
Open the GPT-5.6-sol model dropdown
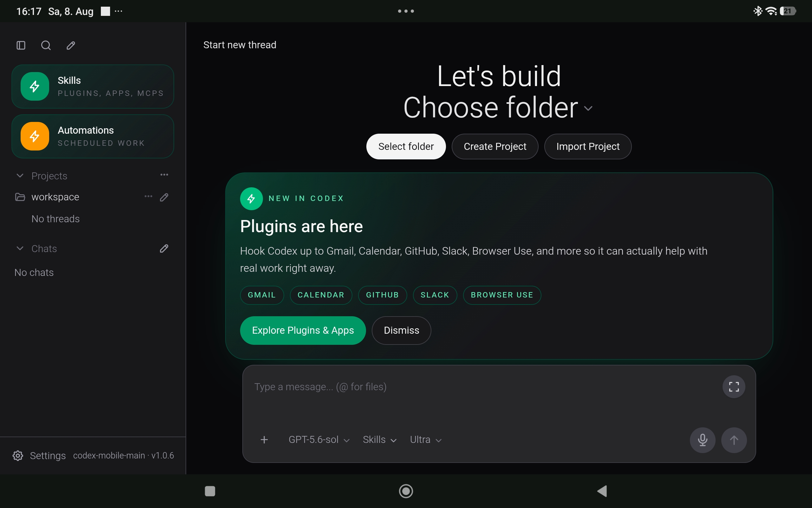(x=319, y=439)
